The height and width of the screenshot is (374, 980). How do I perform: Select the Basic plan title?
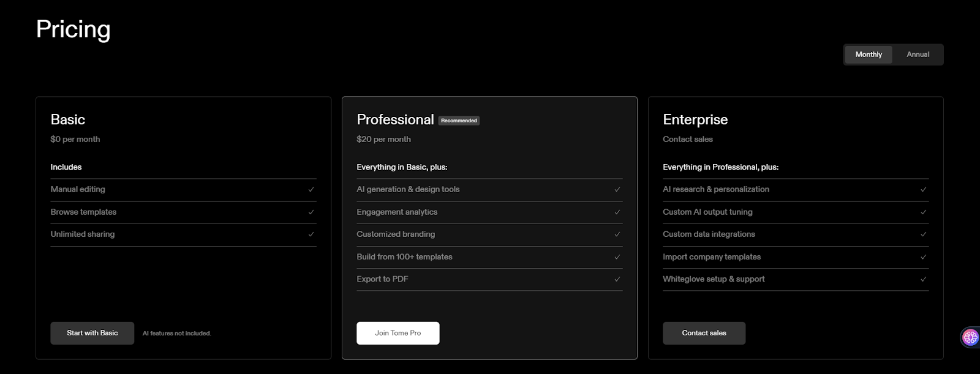[68, 119]
